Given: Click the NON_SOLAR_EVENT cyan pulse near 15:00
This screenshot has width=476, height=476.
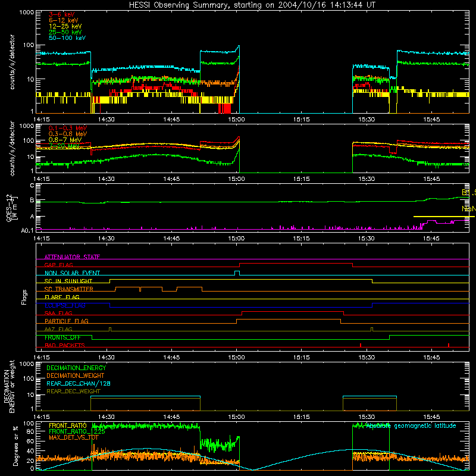Looking at the screenshot, I should pyautogui.click(x=237, y=273).
